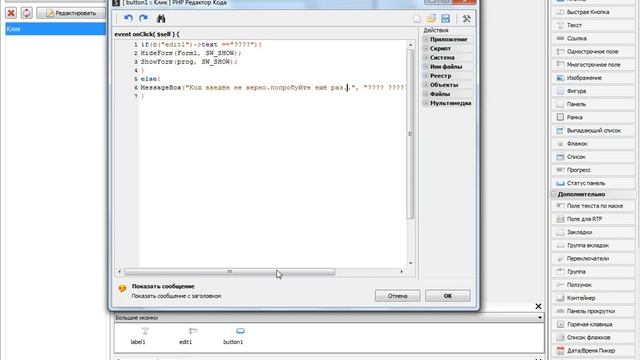Select Дата/Время Пикер component
Viewport: 640px width, 360px height.
(x=593, y=351)
